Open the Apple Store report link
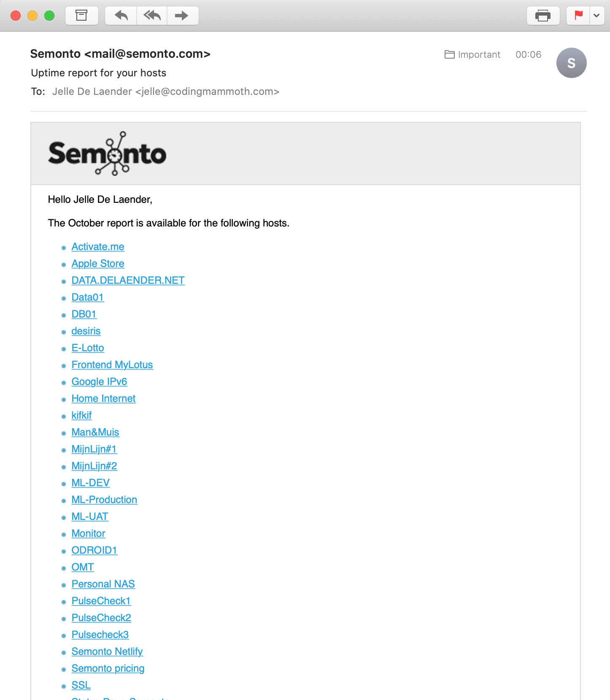The height and width of the screenshot is (700, 610). [x=98, y=264]
